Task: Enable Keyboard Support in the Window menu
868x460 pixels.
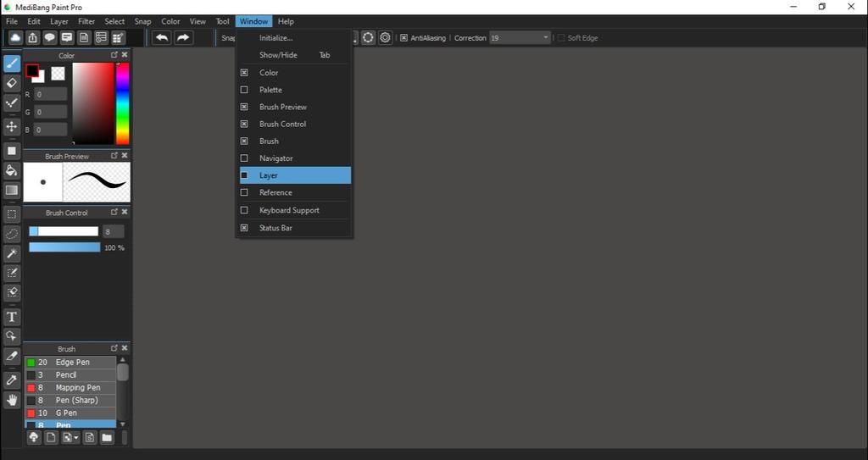Action: (295, 210)
